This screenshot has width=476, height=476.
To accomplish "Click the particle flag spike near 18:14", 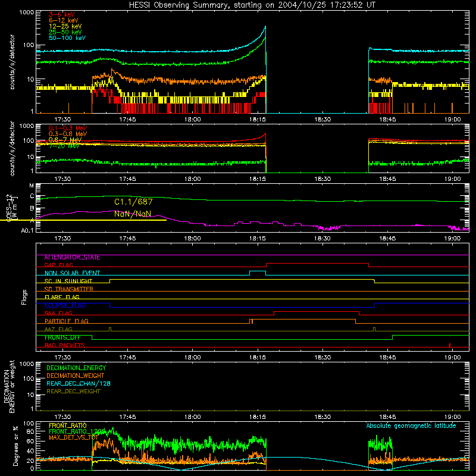I will point(251,321).
